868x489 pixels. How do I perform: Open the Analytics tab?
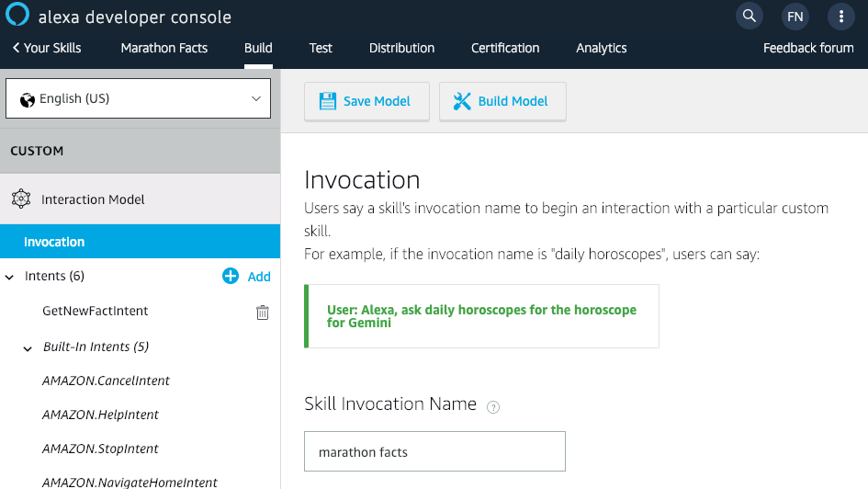point(602,48)
